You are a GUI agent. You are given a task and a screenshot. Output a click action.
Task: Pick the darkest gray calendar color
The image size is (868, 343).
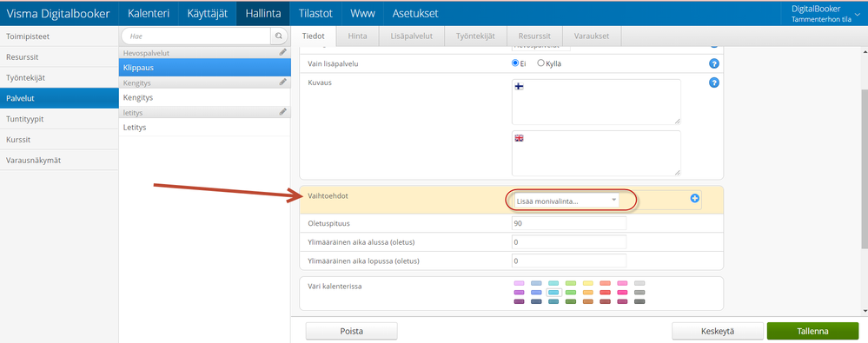(x=639, y=301)
